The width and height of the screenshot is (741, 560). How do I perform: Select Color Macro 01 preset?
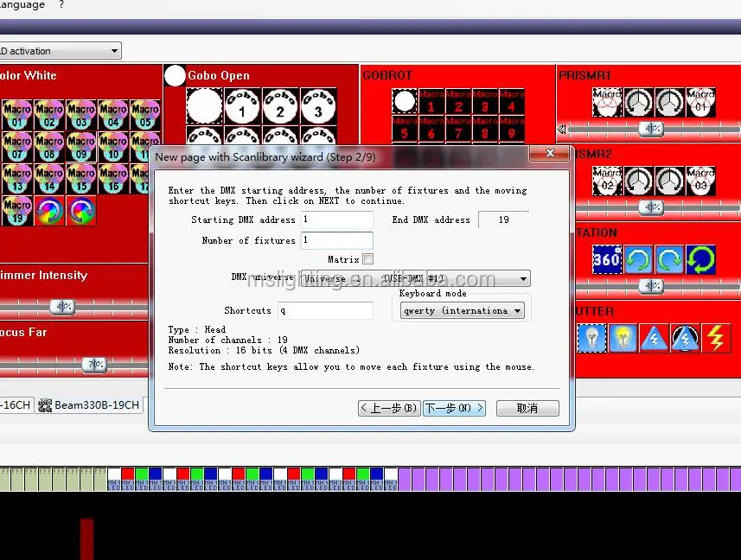coord(17,115)
